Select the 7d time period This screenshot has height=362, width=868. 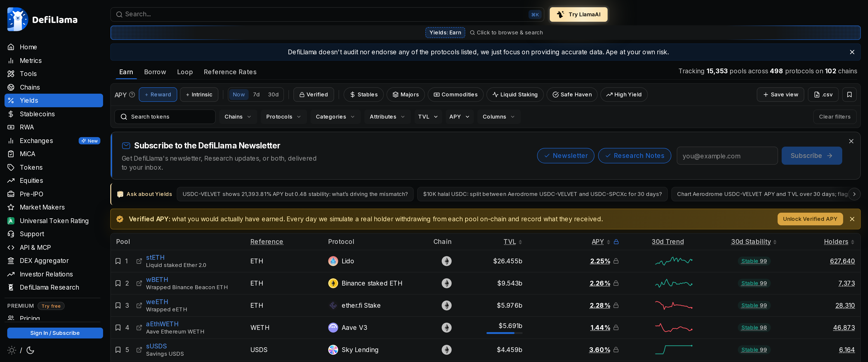256,95
